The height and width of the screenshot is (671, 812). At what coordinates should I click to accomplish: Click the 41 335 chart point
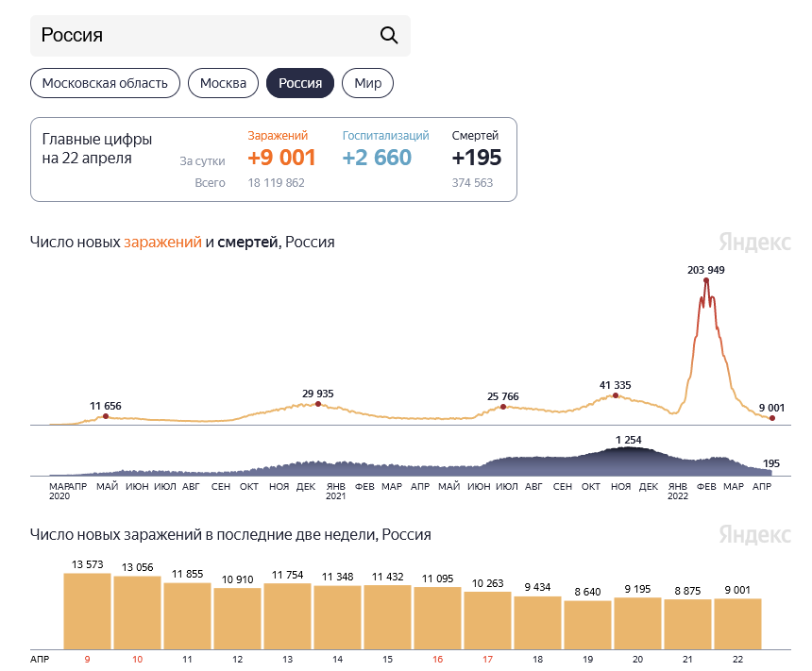point(616,395)
